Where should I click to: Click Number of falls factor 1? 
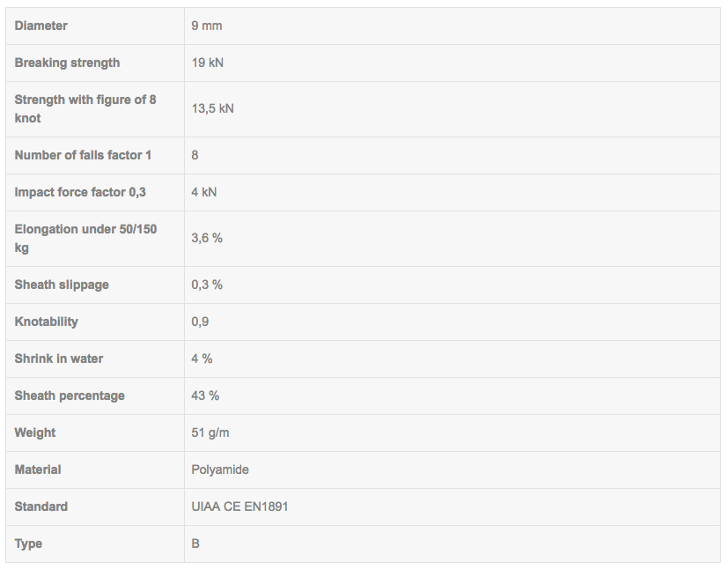(83, 155)
